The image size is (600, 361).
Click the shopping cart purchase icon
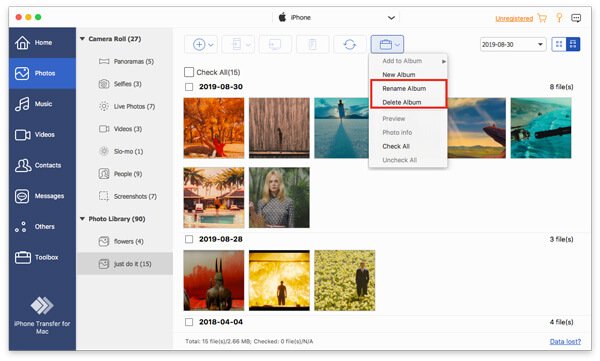542,18
